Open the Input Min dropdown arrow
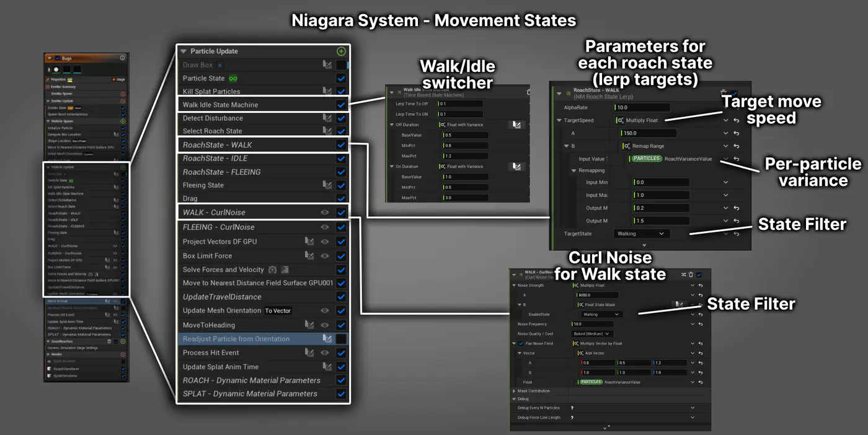This screenshot has width=868, height=435. click(725, 182)
